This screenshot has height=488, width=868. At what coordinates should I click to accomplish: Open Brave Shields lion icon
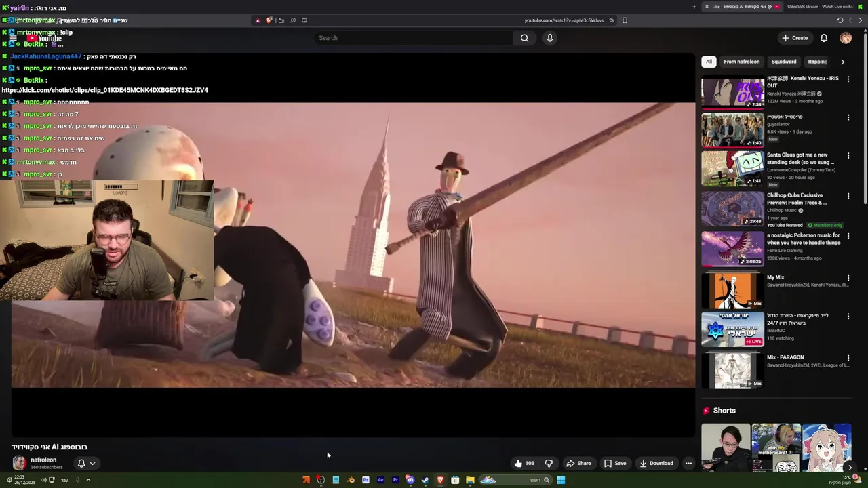[x=269, y=20]
